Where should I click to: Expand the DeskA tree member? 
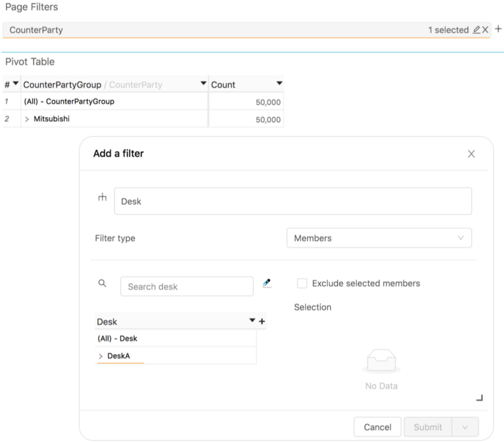pyautogui.click(x=101, y=356)
